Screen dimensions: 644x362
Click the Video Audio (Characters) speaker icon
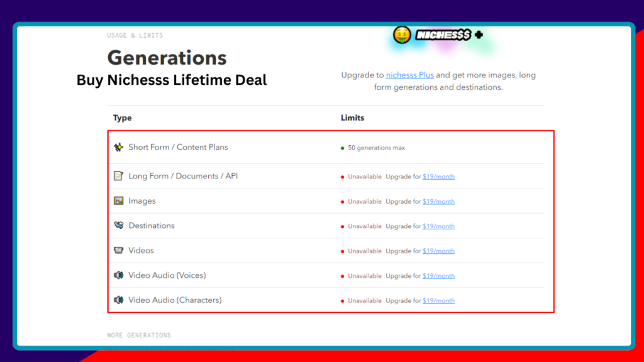click(x=119, y=300)
